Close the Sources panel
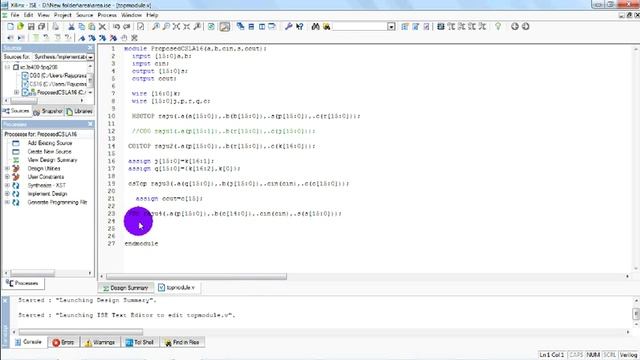Image resolution: width=640 pixels, height=360 pixels. (x=91, y=48)
